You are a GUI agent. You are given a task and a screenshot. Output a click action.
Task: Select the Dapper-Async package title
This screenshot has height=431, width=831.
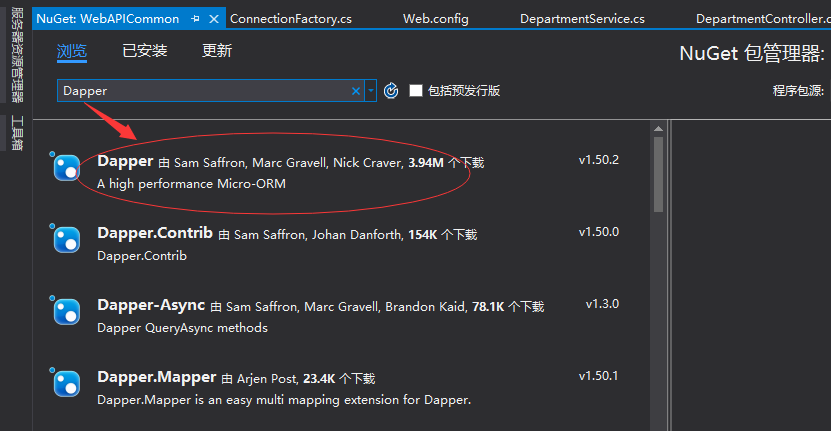[x=151, y=305]
